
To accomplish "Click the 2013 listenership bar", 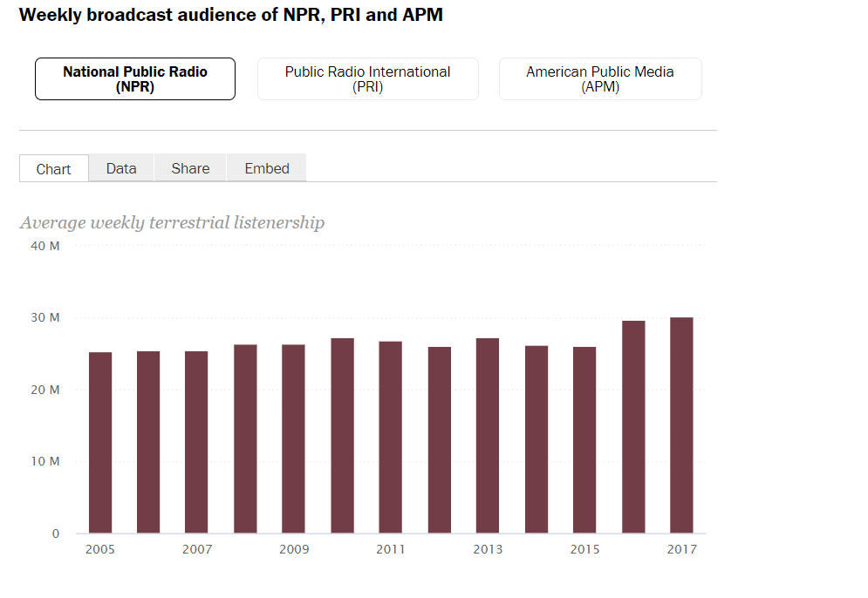I will pyautogui.click(x=488, y=436).
